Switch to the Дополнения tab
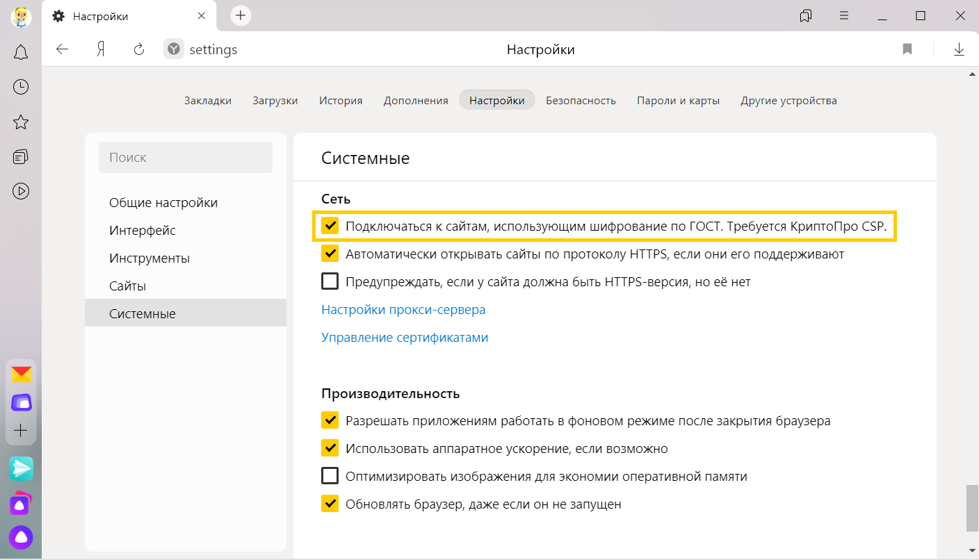Image resolution: width=979 pixels, height=560 pixels. [x=416, y=101]
